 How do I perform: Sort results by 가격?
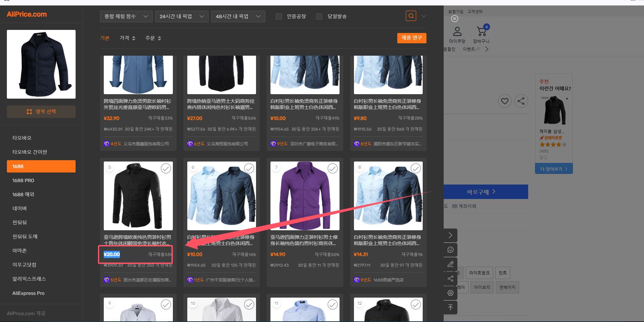pyautogui.click(x=127, y=38)
